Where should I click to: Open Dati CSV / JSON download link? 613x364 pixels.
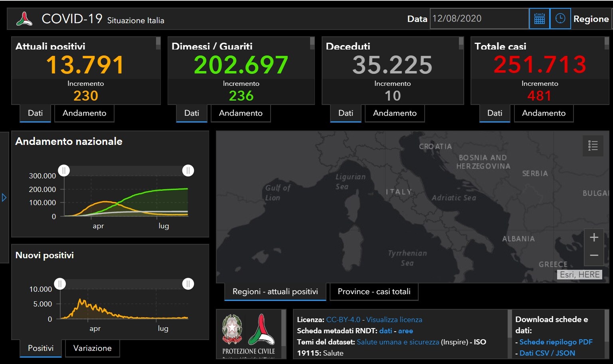point(547,353)
